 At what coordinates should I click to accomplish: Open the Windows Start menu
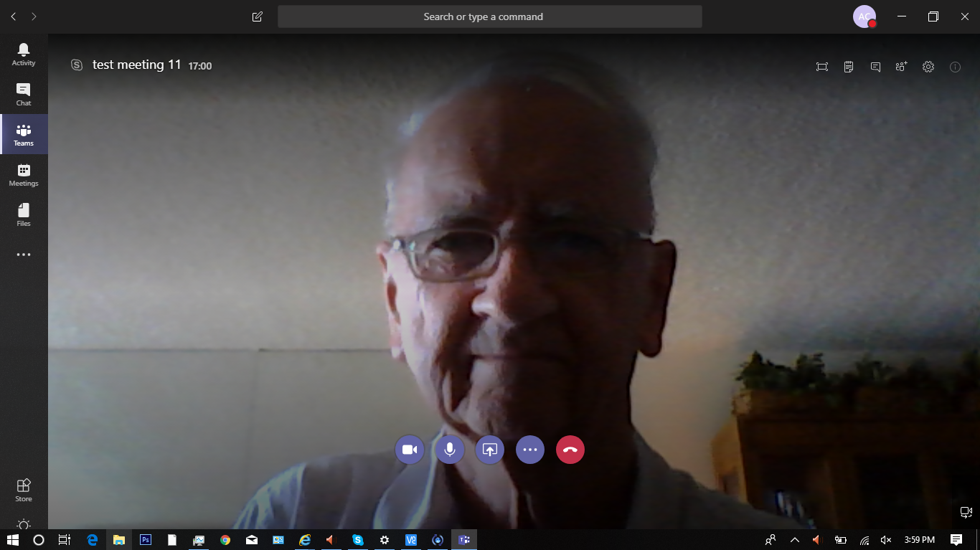pos(13,540)
